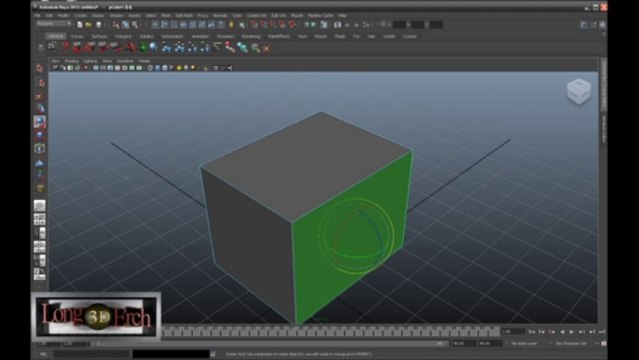
Task: Click the New Scene icon
Action: click(x=80, y=25)
